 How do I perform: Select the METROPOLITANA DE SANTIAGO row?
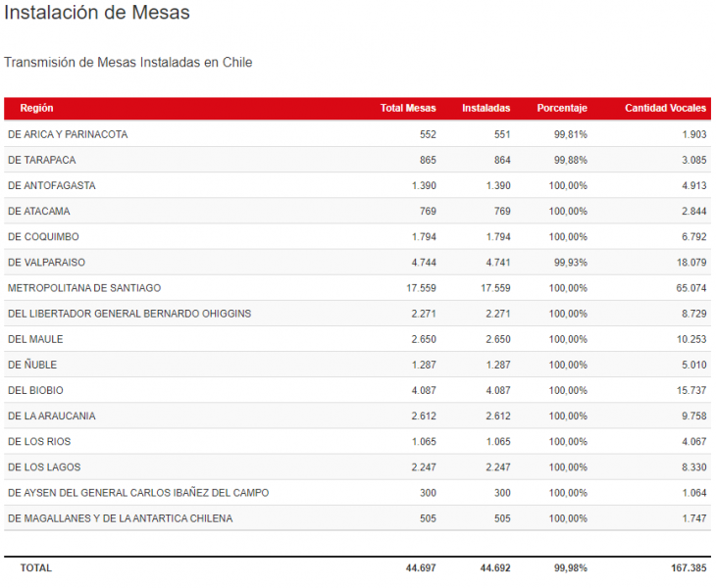tap(84, 288)
